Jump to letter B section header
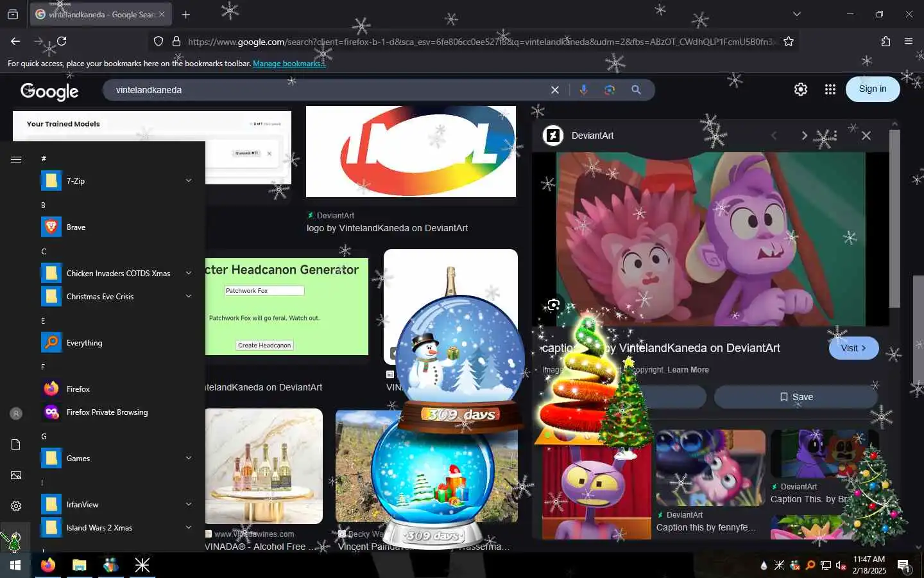 point(43,206)
